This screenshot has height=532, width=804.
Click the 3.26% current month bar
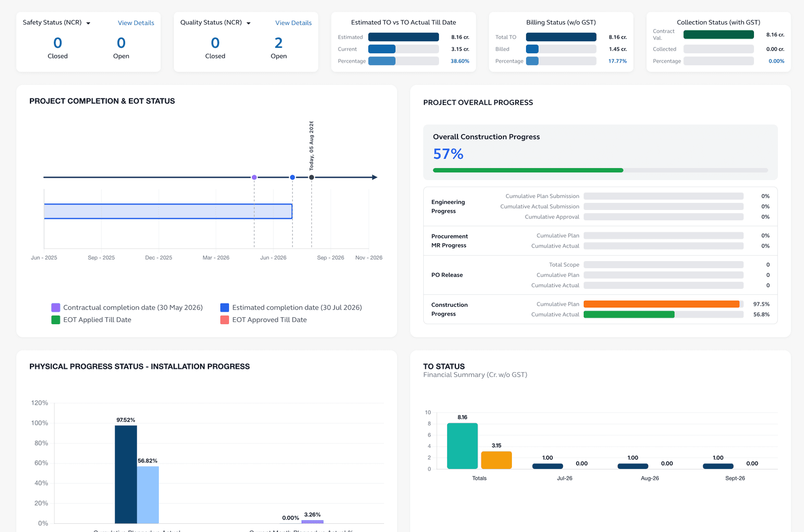(312, 522)
